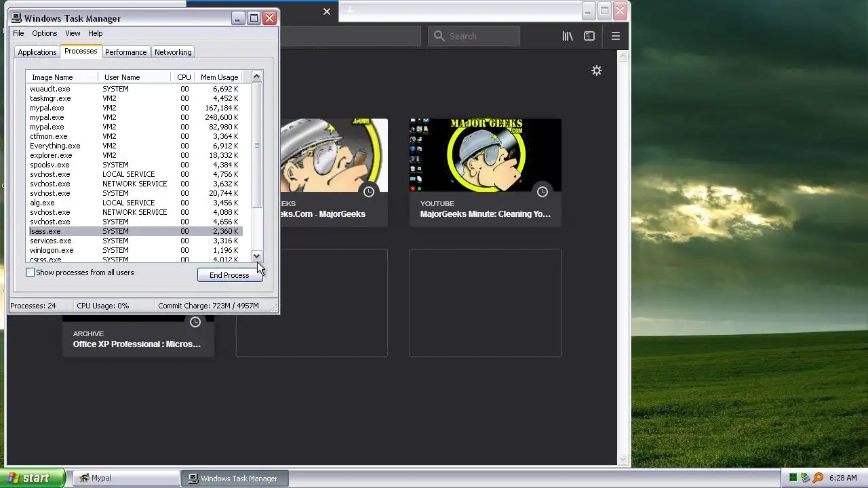The width and height of the screenshot is (868, 488).
Task: Click the End Process button
Action: 229,274
